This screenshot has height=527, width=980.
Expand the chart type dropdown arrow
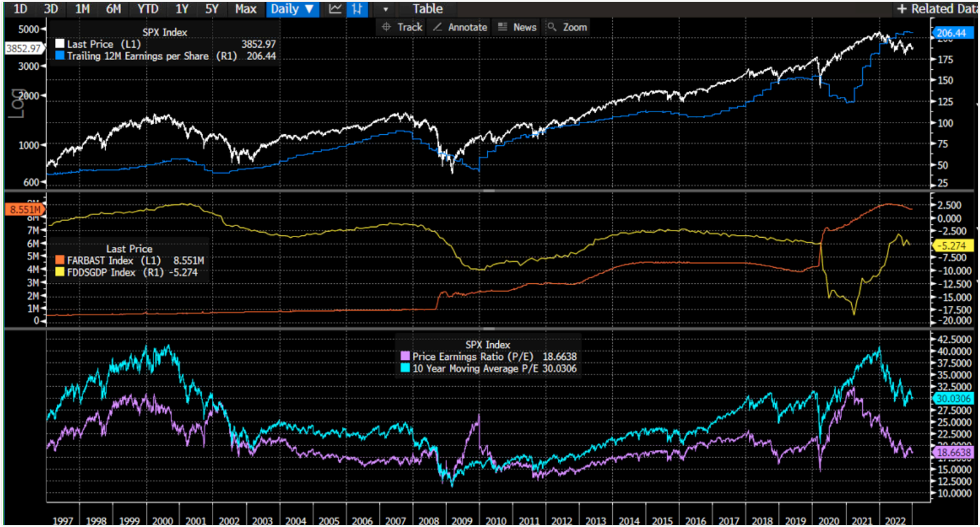(385, 9)
